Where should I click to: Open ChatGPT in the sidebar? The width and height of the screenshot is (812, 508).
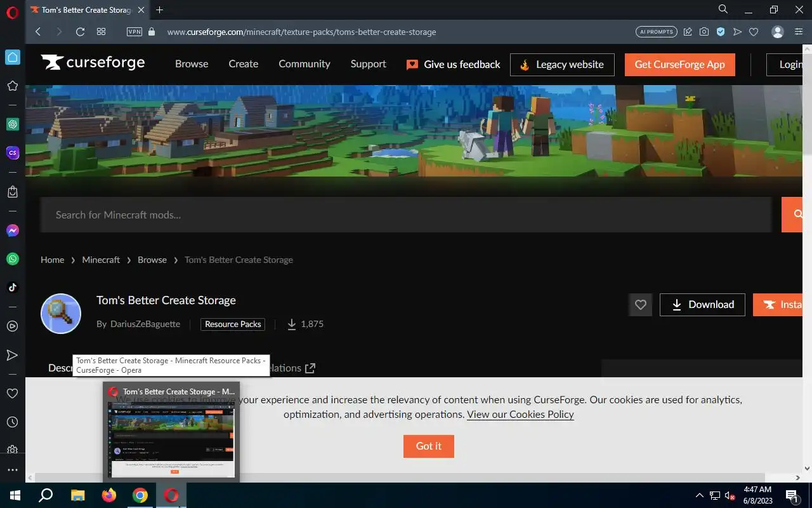[x=12, y=124]
